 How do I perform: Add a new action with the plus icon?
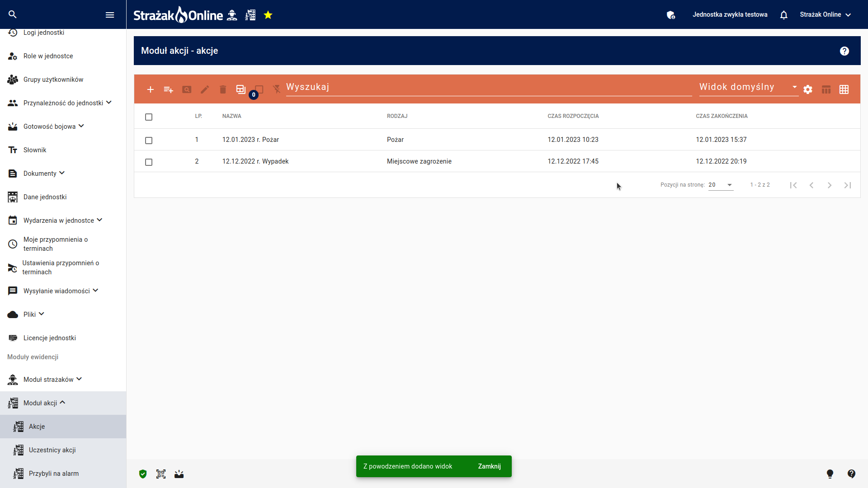pyautogui.click(x=151, y=89)
